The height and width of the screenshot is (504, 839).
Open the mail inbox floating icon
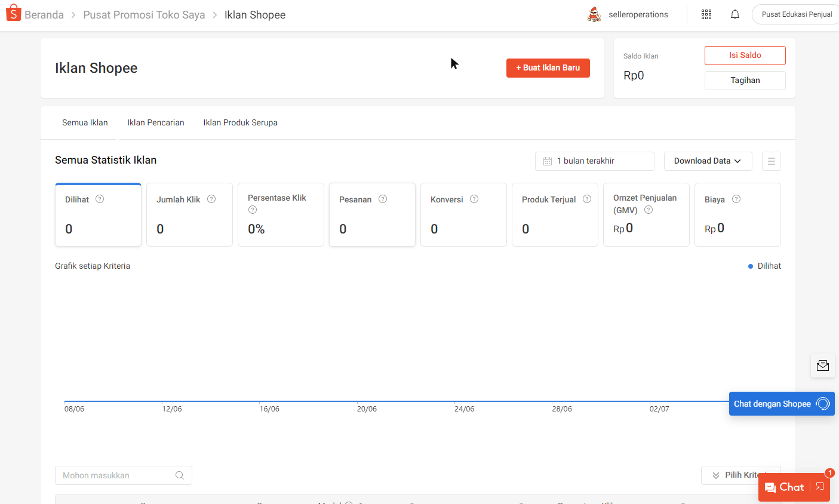(822, 365)
